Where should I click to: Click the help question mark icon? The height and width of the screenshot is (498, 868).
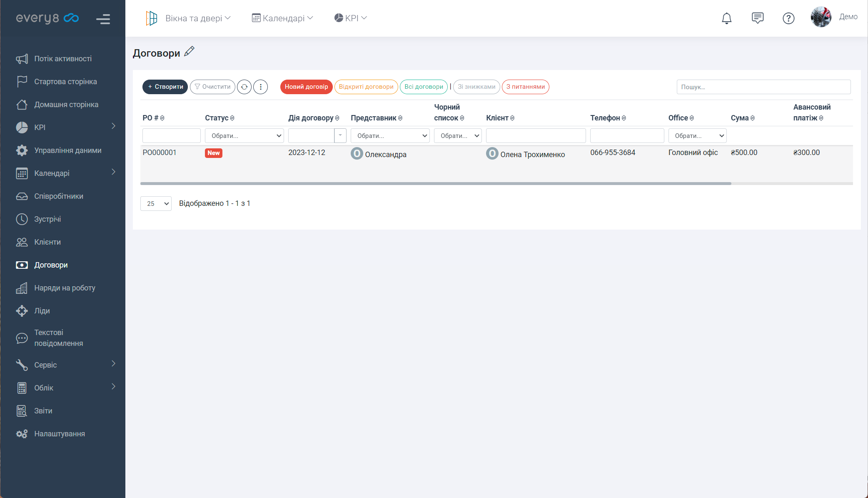[x=788, y=18]
